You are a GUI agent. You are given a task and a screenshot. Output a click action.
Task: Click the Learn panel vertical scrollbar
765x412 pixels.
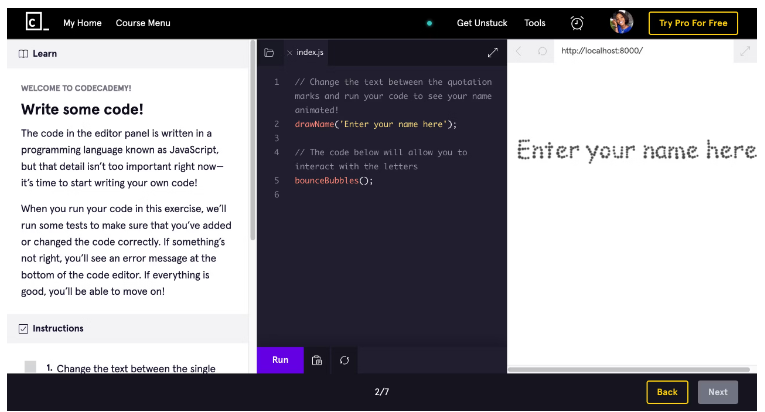tap(253, 142)
